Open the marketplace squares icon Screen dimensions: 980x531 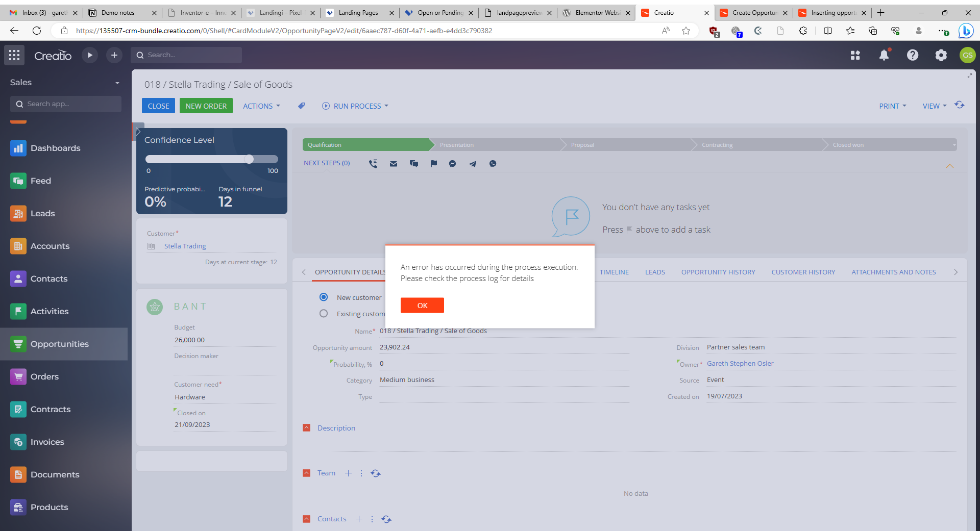click(855, 55)
